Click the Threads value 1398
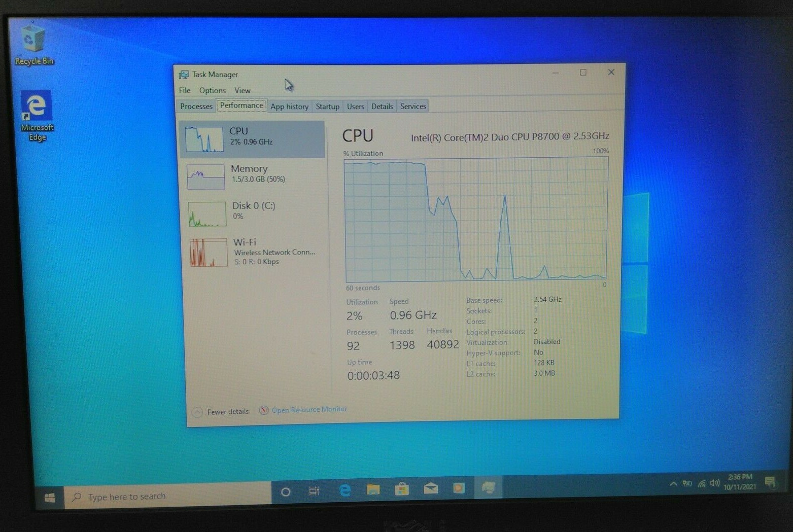Image resolution: width=793 pixels, height=532 pixels. [402, 345]
